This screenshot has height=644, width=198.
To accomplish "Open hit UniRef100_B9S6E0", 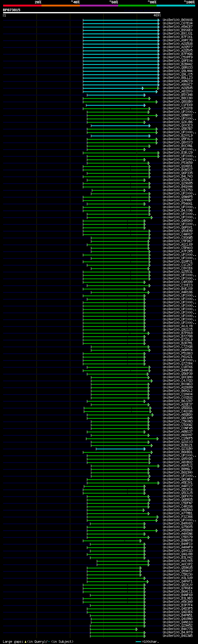I will pyautogui.click(x=178, y=30).
